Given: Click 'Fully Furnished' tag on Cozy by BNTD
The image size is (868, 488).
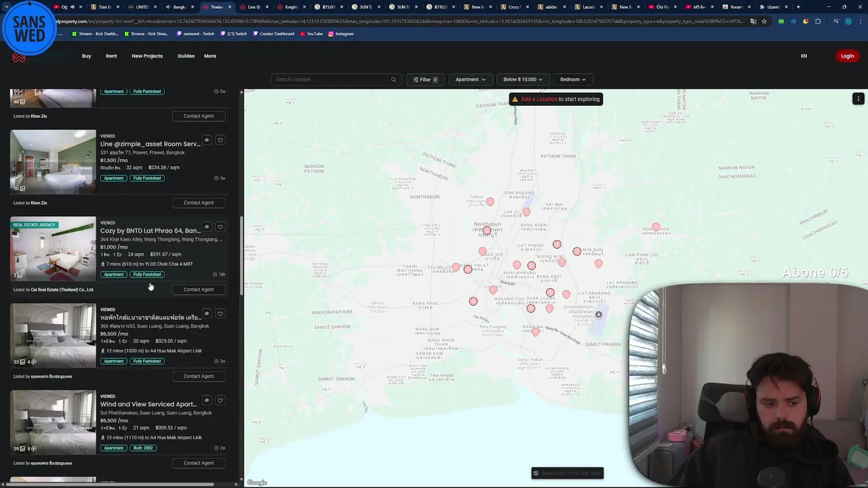Looking at the screenshot, I should coord(147,274).
